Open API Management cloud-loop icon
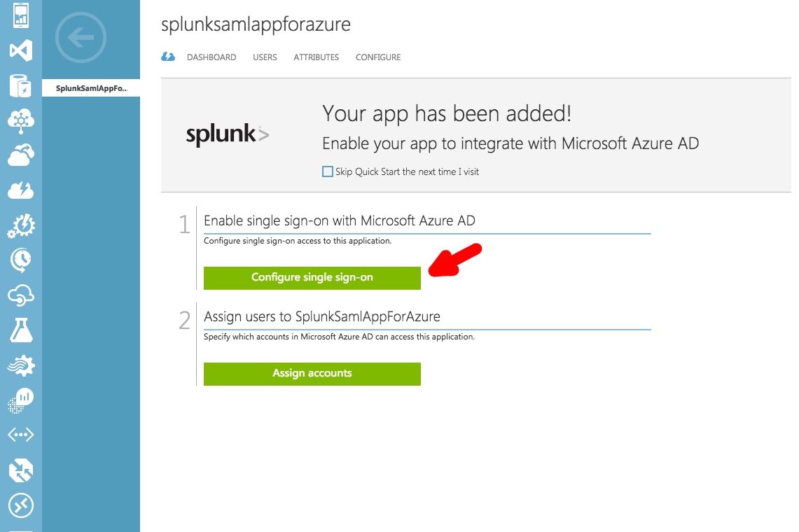 (21, 295)
